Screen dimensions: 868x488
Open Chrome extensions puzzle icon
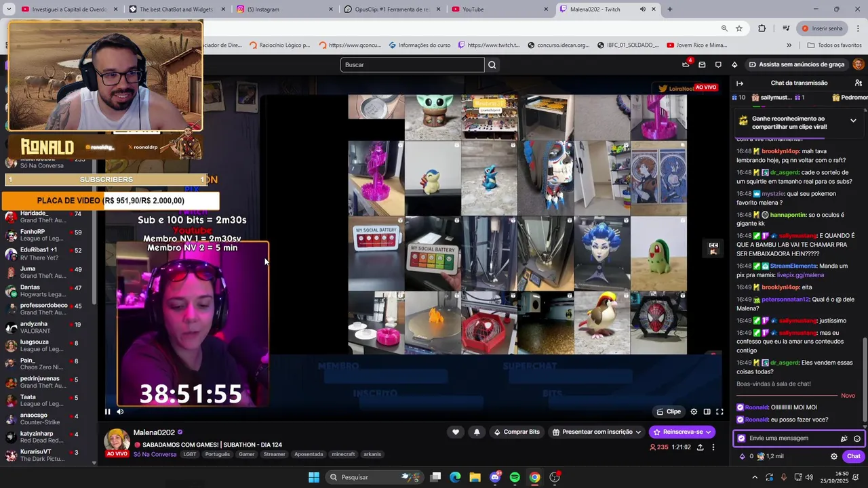pos(762,28)
